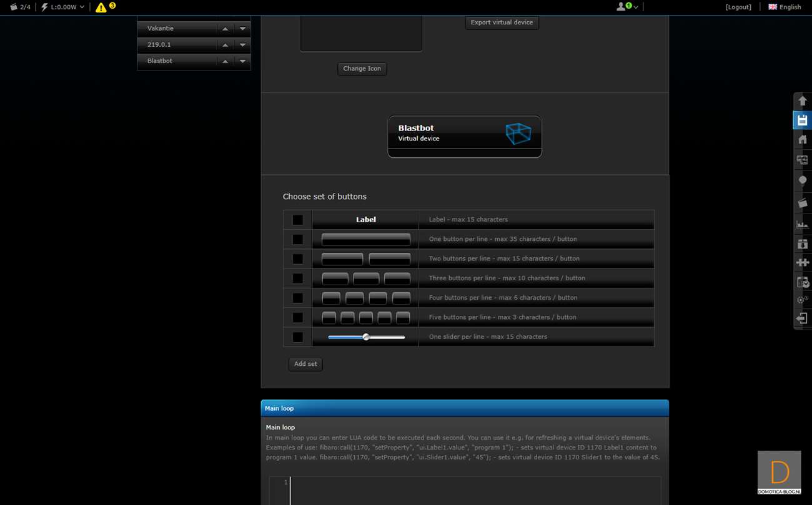The image size is (812, 505).
Task: Open the scenes clapperboard icon in sidebar
Action: tap(802, 203)
